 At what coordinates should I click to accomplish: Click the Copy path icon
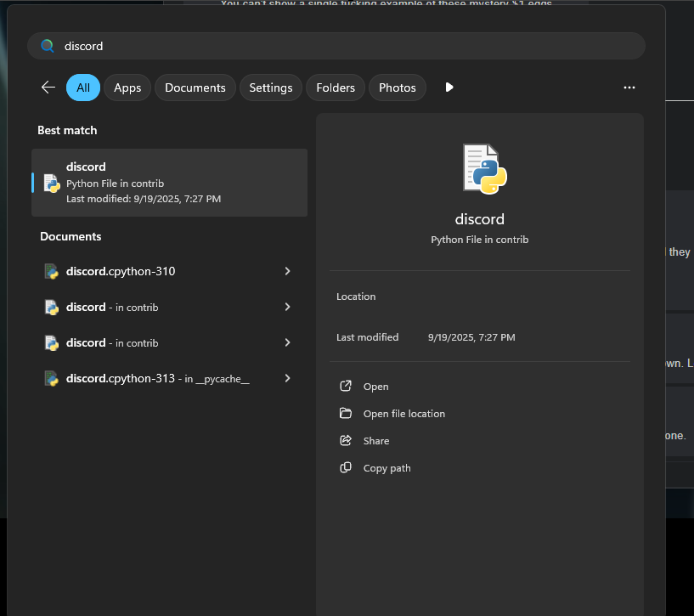(346, 468)
